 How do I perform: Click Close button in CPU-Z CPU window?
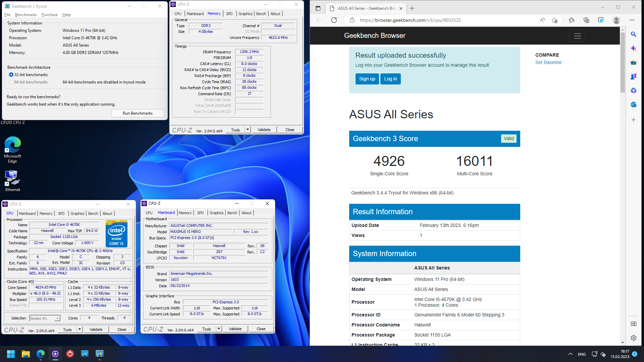point(122,329)
